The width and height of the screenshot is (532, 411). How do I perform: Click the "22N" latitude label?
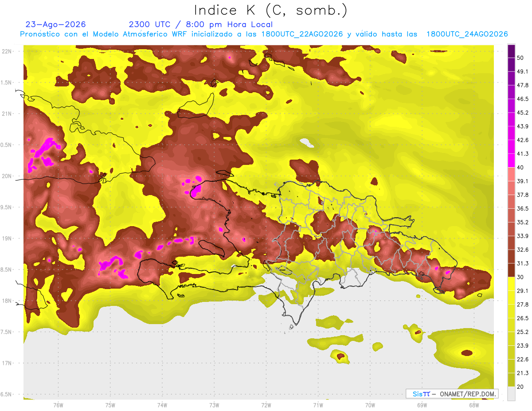pyautogui.click(x=7, y=51)
